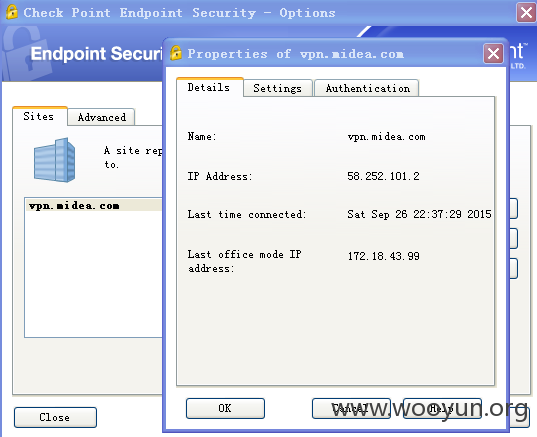Close the Properties of vpn.midea.com dialog
The height and width of the screenshot is (437, 537).
click(x=493, y=53)
